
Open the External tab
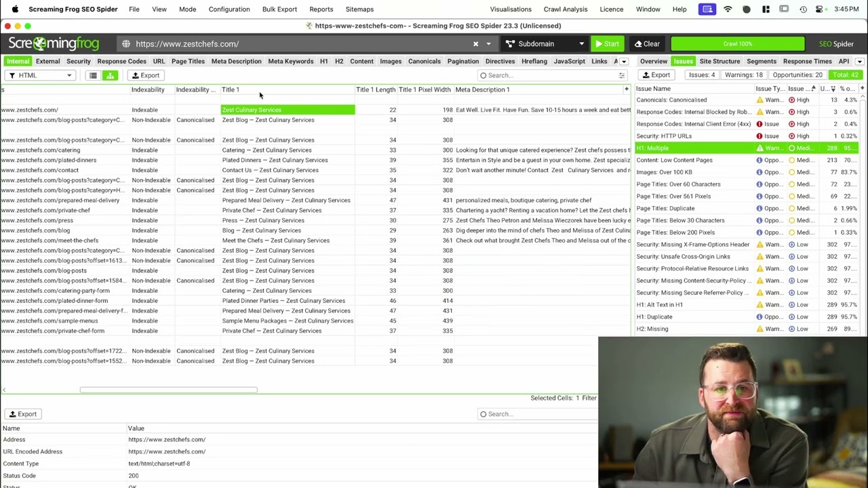[47, 61]
